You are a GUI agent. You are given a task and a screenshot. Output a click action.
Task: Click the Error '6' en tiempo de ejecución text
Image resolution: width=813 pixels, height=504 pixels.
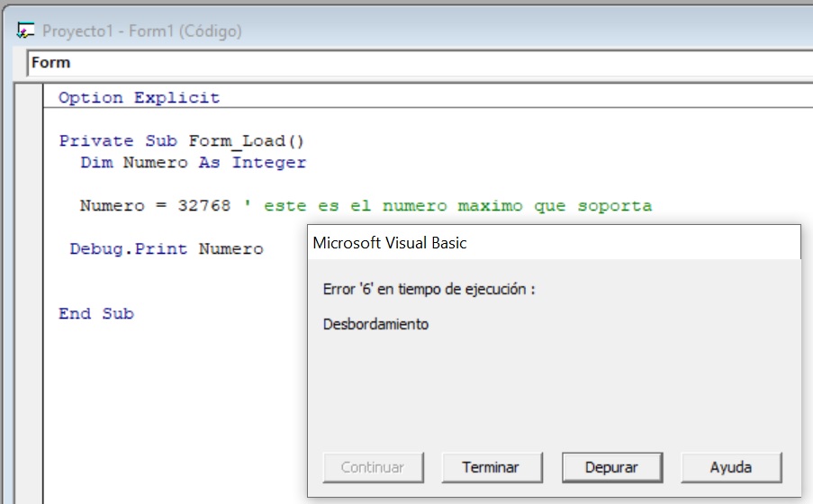point(429,290)
